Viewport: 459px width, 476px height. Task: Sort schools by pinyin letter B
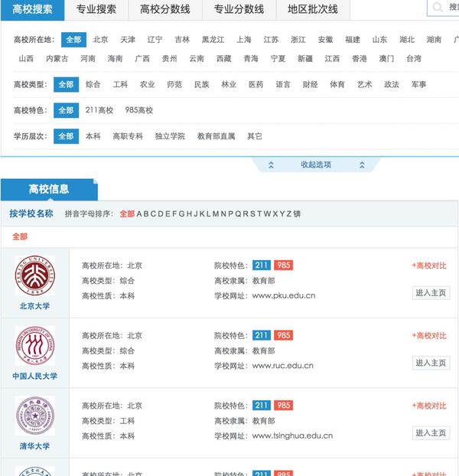(x=146, y=214)
